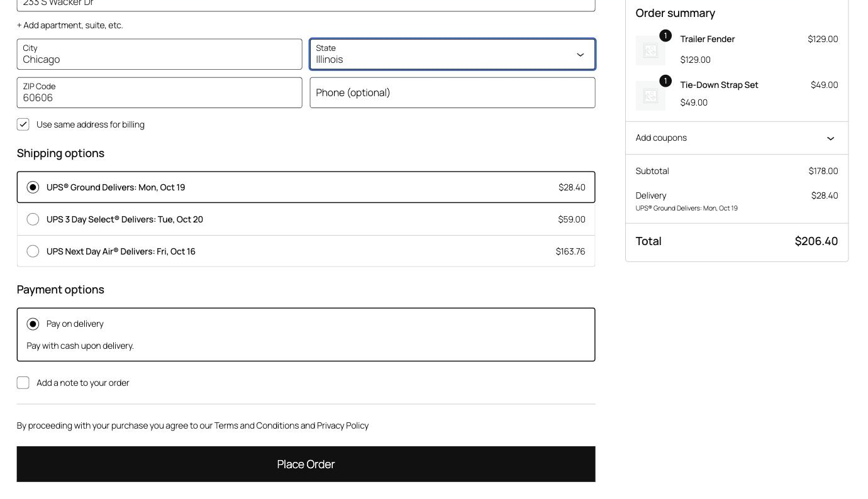Click the Place Order button
Image resolution: width=868 pixels, height=499 pixels.
coord(306,464)
